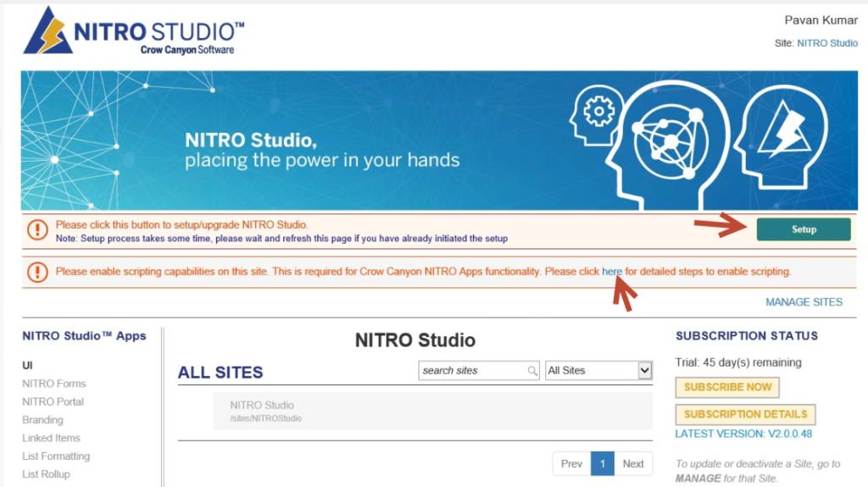Image resolution: width=868 pixels, height=487 pixels.
Task: Click the warning icon beside setup message
Action: [37, 230]
